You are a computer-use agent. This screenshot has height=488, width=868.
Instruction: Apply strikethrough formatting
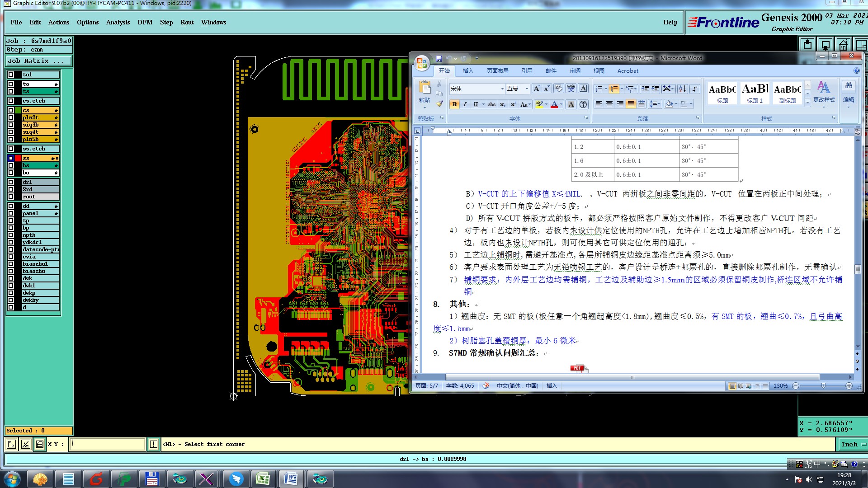(492, 104)
